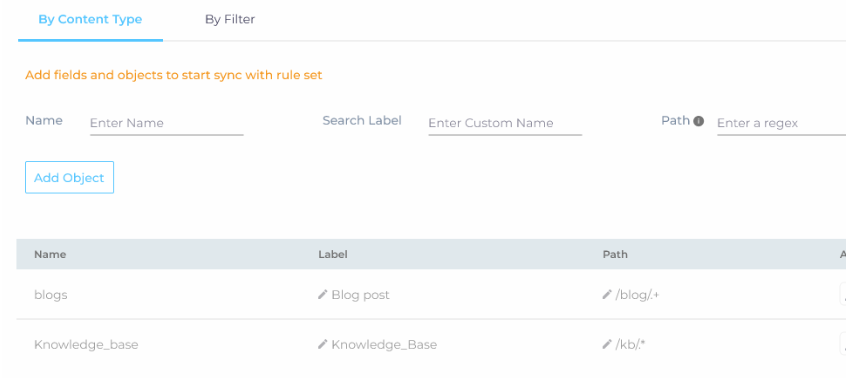Viewport: 848px width, 378px height.
Task: Click the Blog post label text
Action: tap(360, 295)
